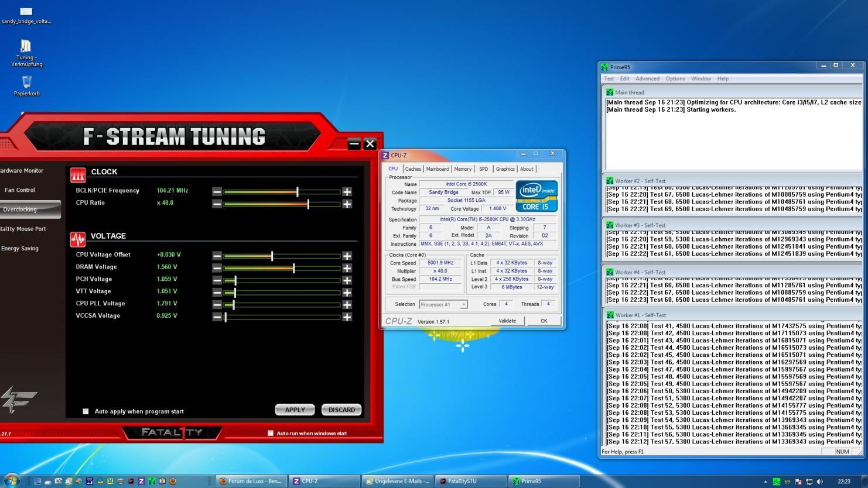Lower VCCSA Voltage with minus icon
The height and width of the screenshot is (488, 868).
point(217,317)
